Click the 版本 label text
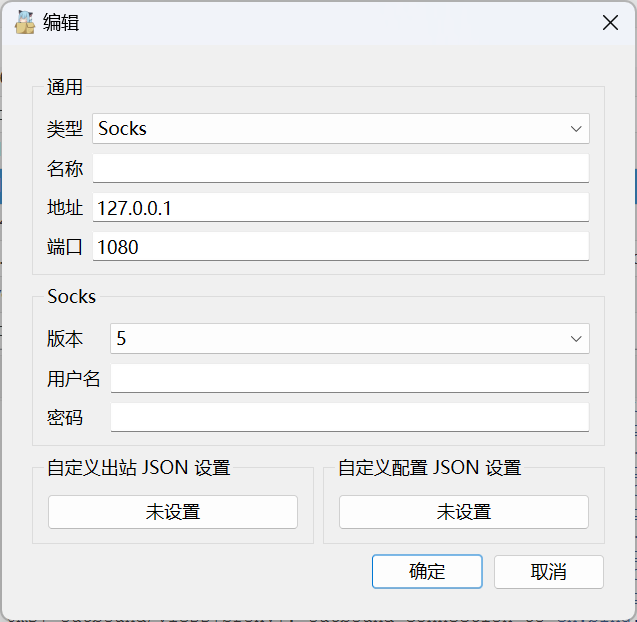Viewport: 637px width, 622px height. [x=65, y=339]
